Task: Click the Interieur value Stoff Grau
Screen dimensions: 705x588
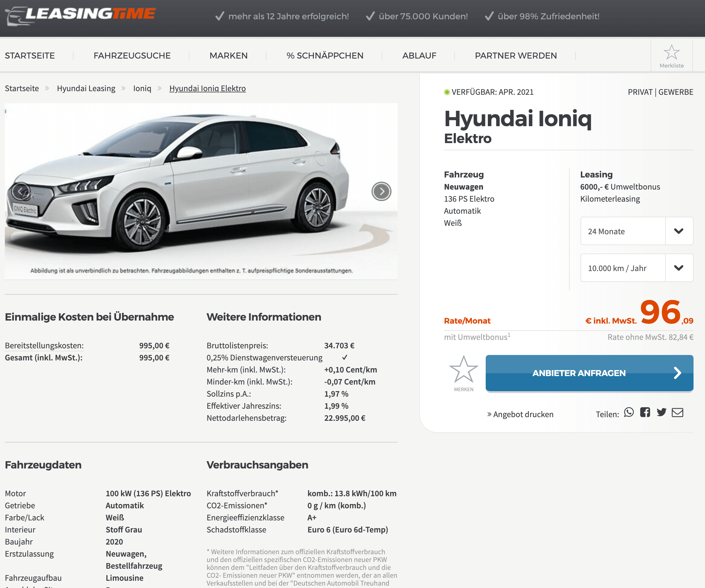Action: [x=124, y=530]
